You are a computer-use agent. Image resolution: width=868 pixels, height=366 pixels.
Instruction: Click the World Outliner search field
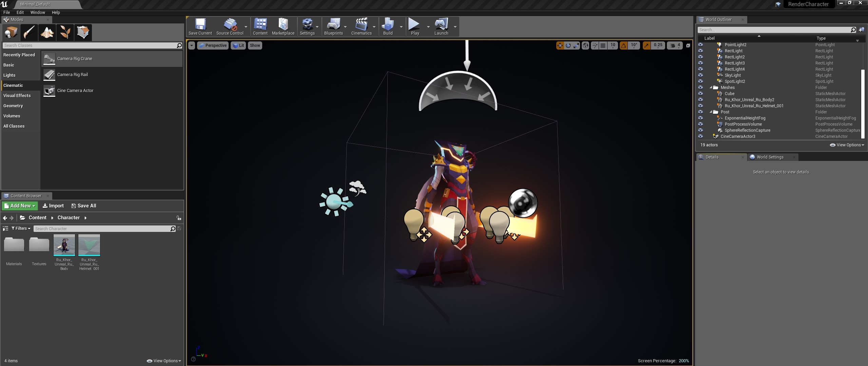point(777,30)
